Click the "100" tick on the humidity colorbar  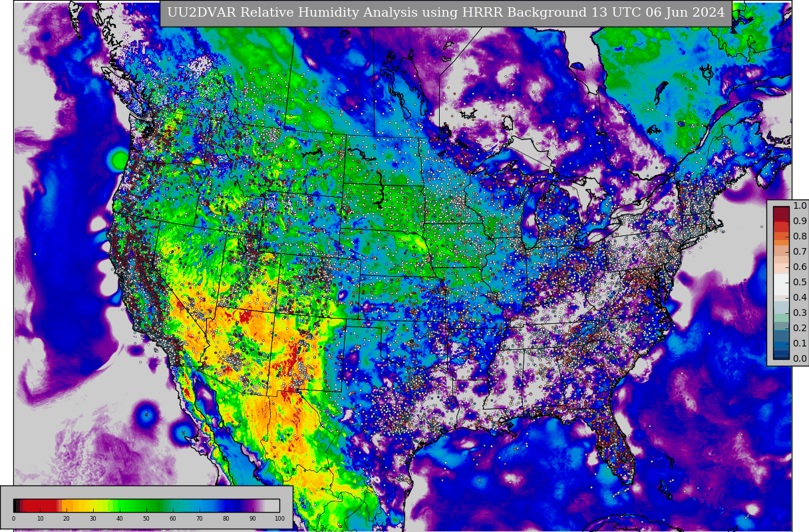click(279, 519)
